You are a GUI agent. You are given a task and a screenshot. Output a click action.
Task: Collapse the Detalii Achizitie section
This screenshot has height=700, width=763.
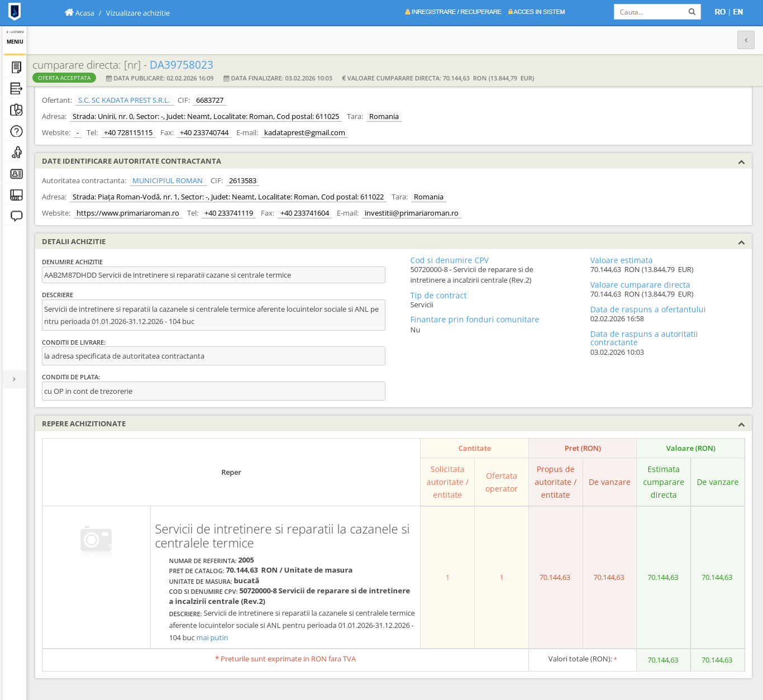coord(741,242)
